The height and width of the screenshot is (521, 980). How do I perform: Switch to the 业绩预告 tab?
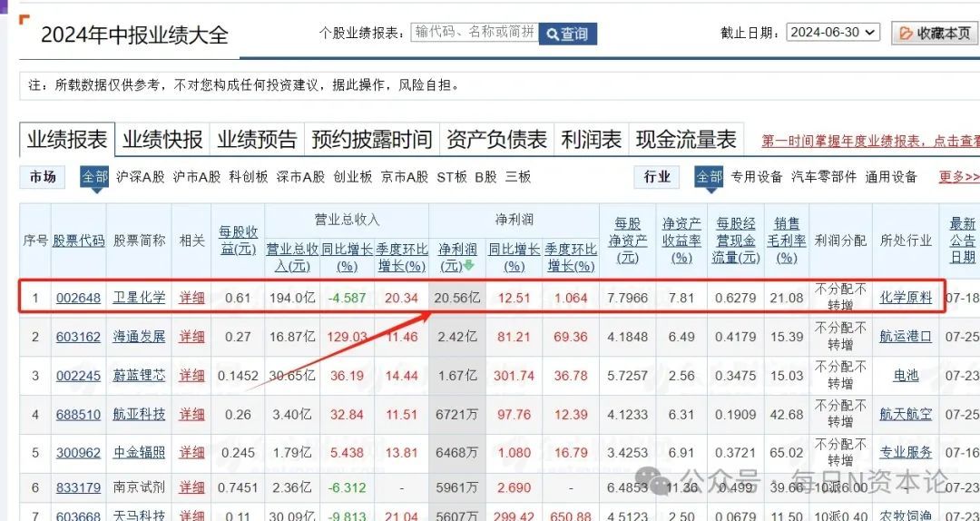257,139
